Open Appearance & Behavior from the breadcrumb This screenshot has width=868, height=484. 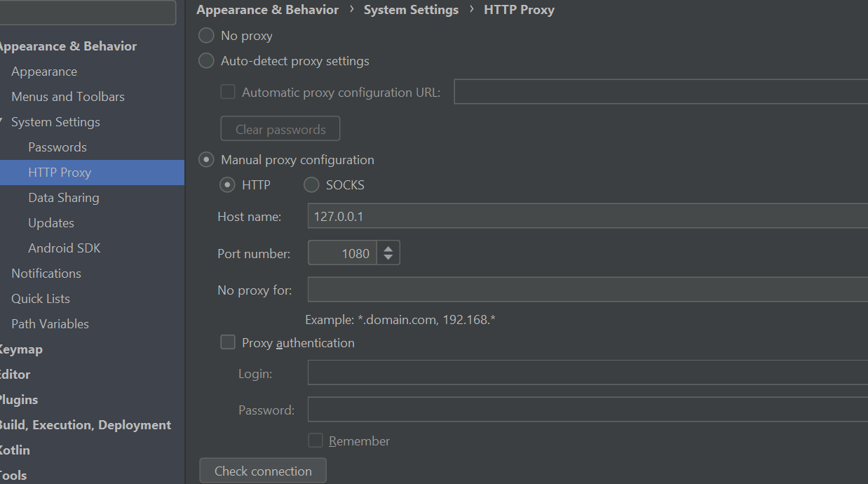[267, 9]
